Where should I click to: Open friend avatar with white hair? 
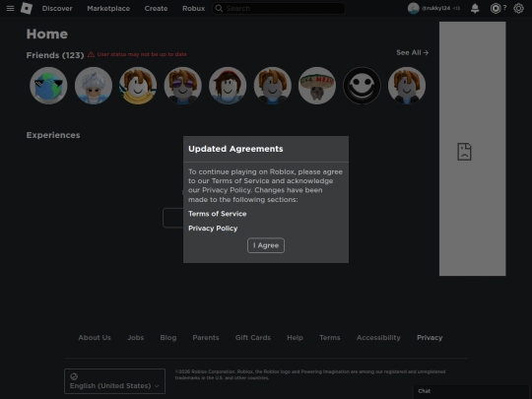point(94,86)
